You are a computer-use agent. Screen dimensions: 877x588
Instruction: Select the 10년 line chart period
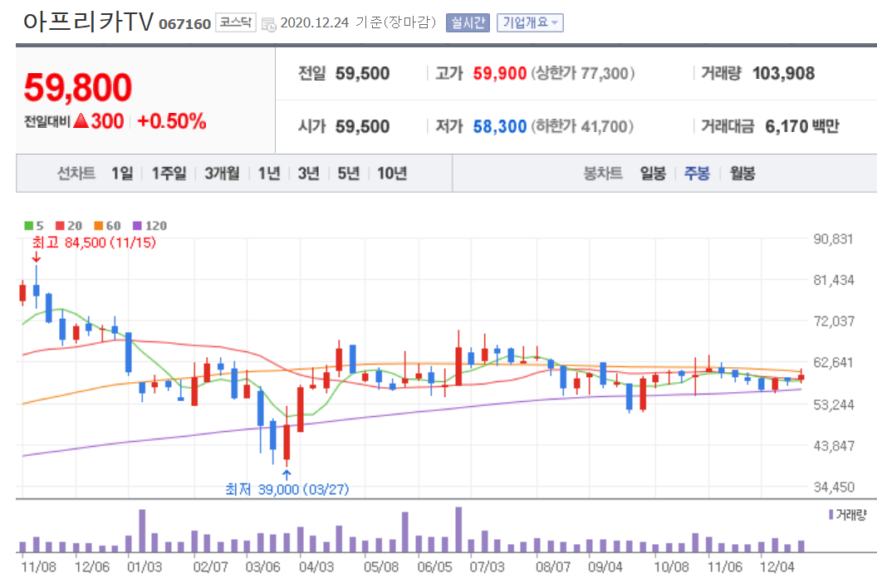(x=391, y=174)
